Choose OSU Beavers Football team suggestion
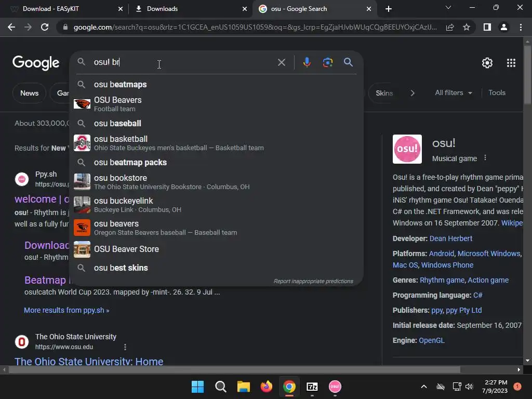This screenshot has height=399, width=532. pyautogui.click(x=217, y=104)
